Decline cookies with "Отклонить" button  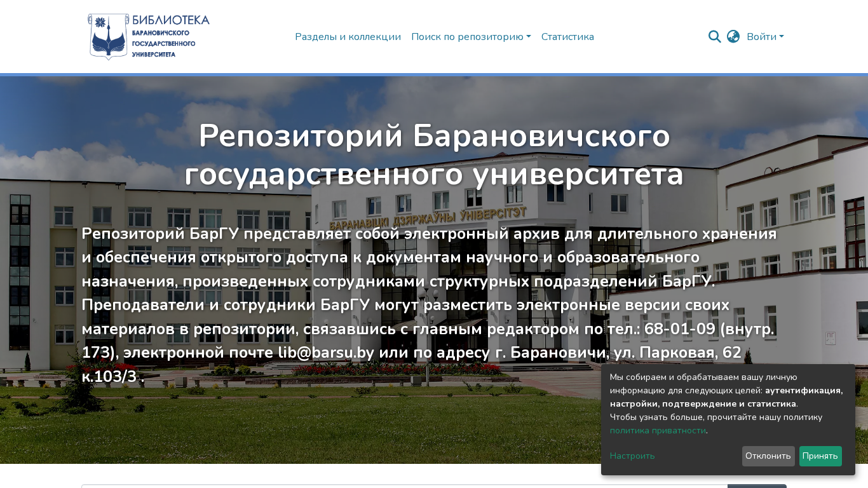(x=768, y=456)
